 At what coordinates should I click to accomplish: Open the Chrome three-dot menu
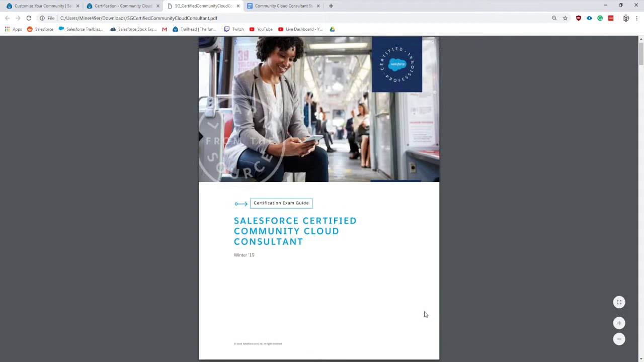(x=637, y=18)
